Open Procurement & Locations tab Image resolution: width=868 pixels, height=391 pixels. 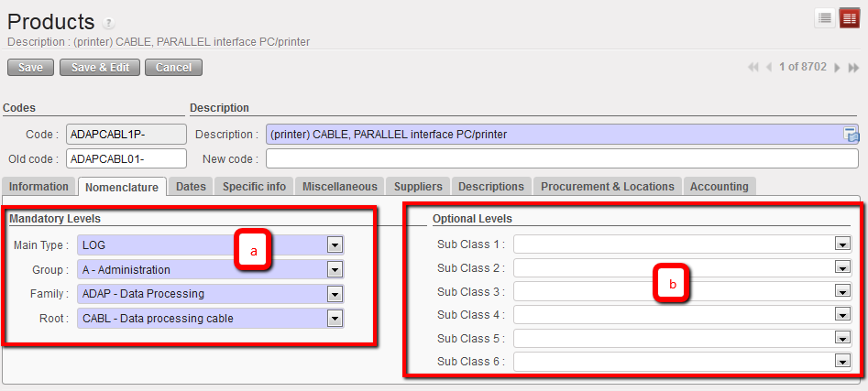[x=608, y=187]
